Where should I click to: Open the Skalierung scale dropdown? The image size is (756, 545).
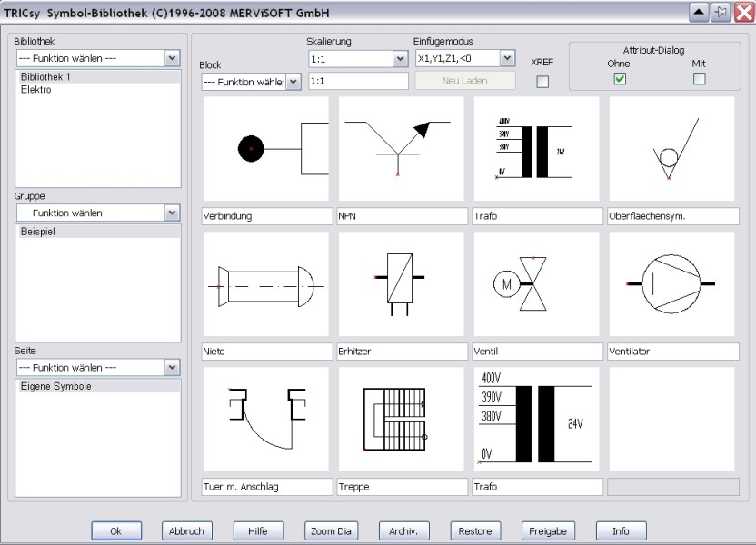pyautogui.click(x=358, y=59)
